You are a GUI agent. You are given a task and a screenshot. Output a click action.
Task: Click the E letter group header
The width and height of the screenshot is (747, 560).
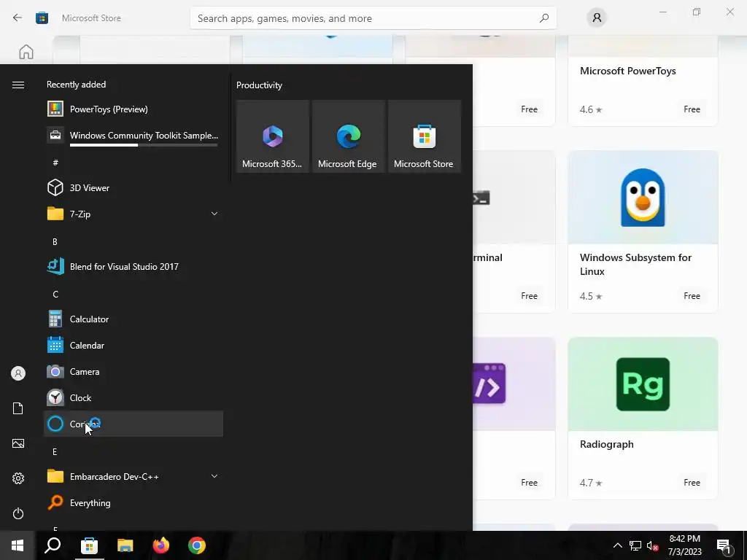pos(55,451)
